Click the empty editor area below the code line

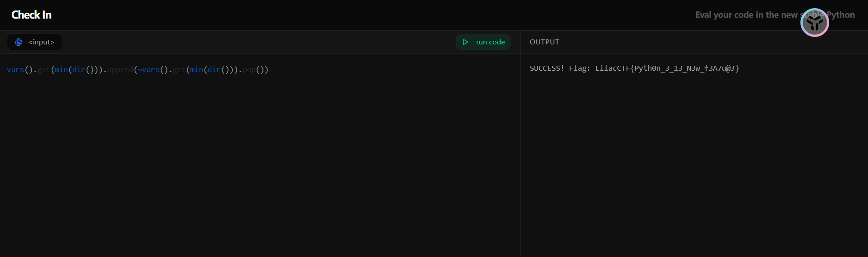(258, 163)
